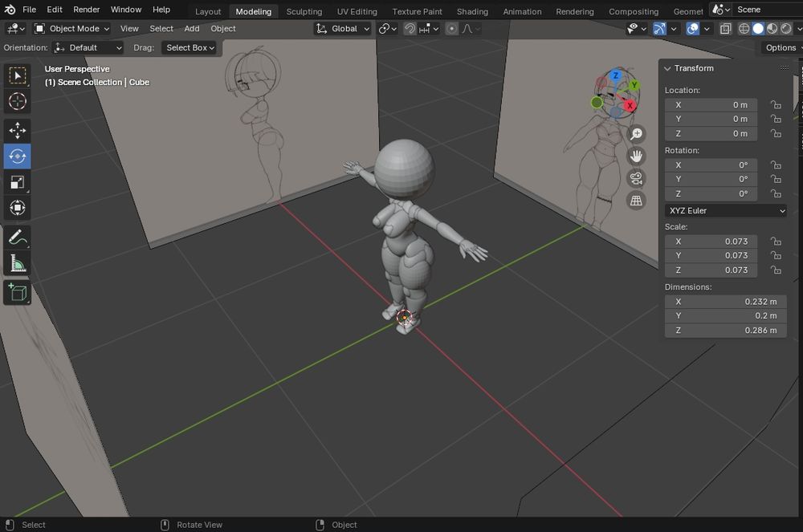Image resolution: width=803 pixels, height=532 pixels.
Task: Switch to the Sculpting workspace tab
Action: [304, 11]
